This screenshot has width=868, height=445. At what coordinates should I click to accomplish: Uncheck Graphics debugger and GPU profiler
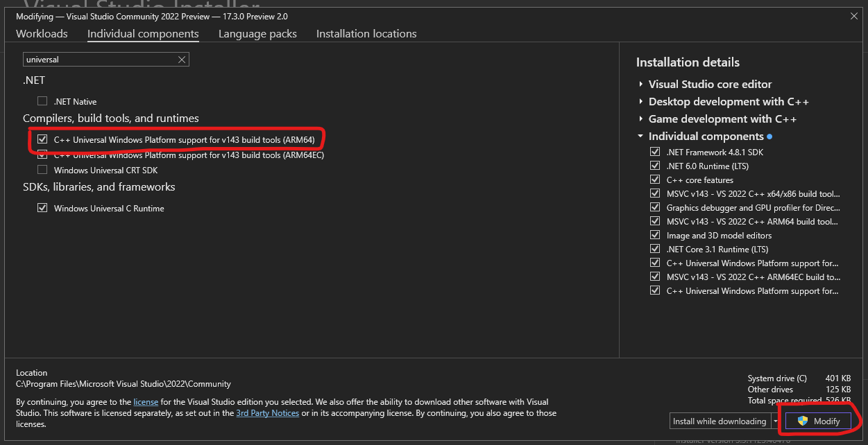(x=654, y=207)
